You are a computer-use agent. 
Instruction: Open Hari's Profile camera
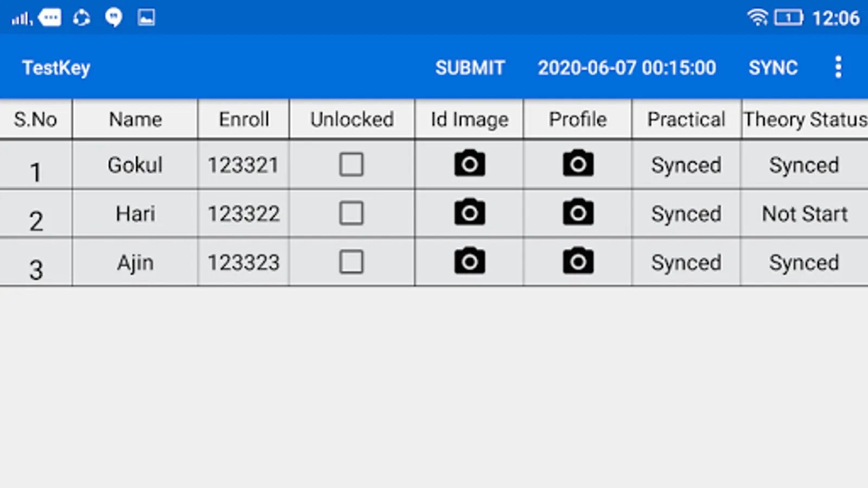coord(578,213)
